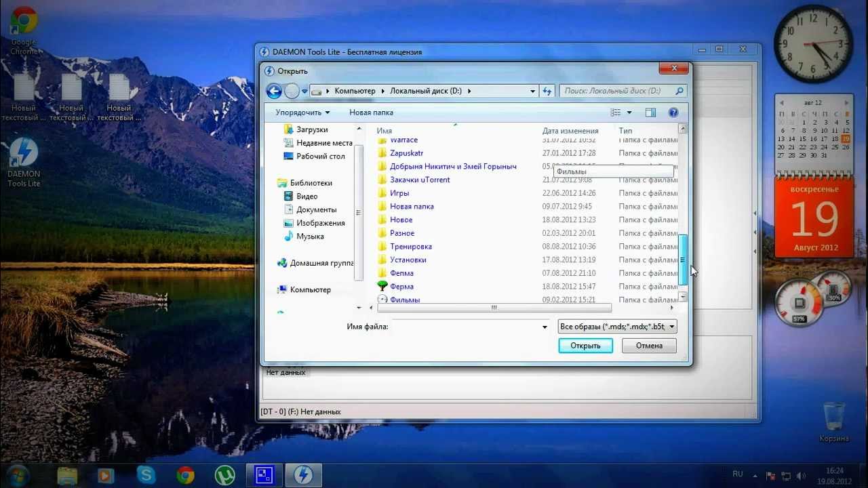
Task: Select Недавние места in navigation pane
Action: pyautogui.click(x=317, y=143)
